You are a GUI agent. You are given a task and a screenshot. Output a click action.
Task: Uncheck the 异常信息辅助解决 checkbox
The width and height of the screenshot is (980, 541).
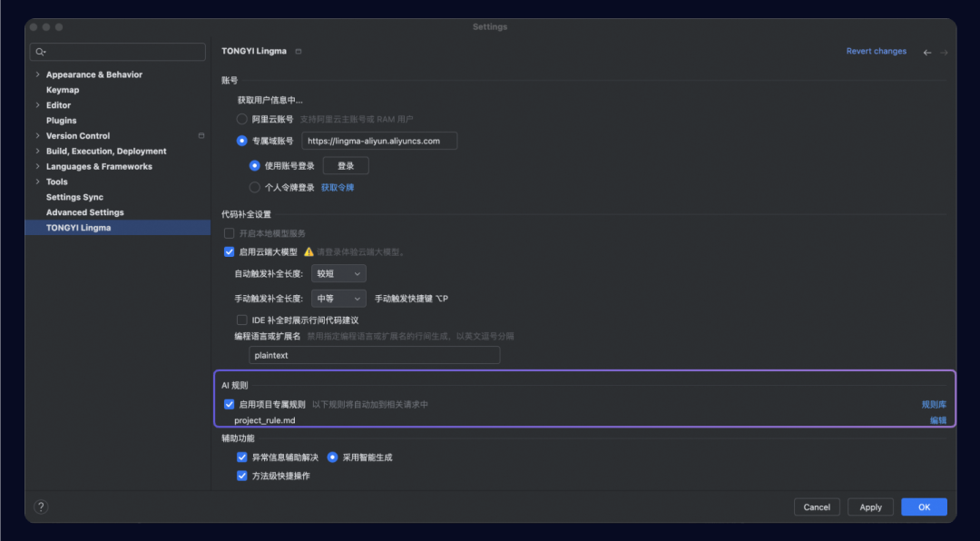point(242,457)
